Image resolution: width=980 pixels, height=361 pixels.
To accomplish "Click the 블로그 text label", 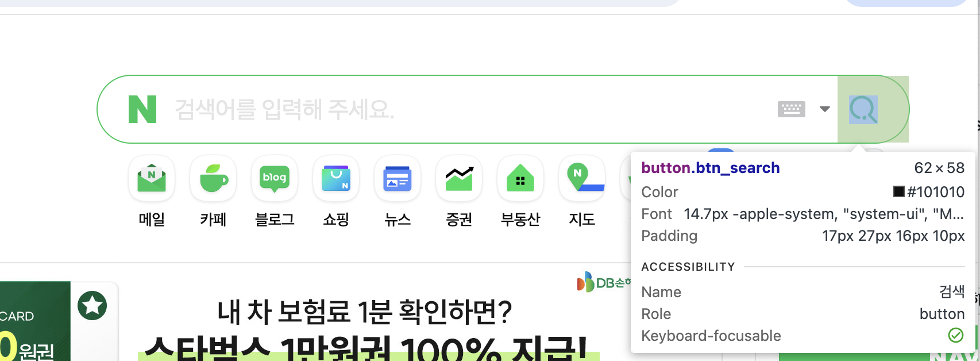I will [x=275, y=220].
